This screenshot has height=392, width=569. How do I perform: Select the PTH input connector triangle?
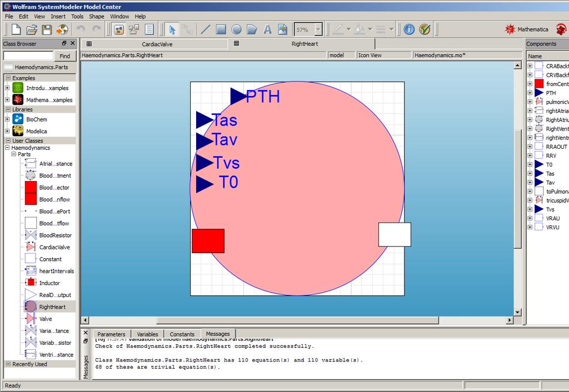(x=238, y=96)
